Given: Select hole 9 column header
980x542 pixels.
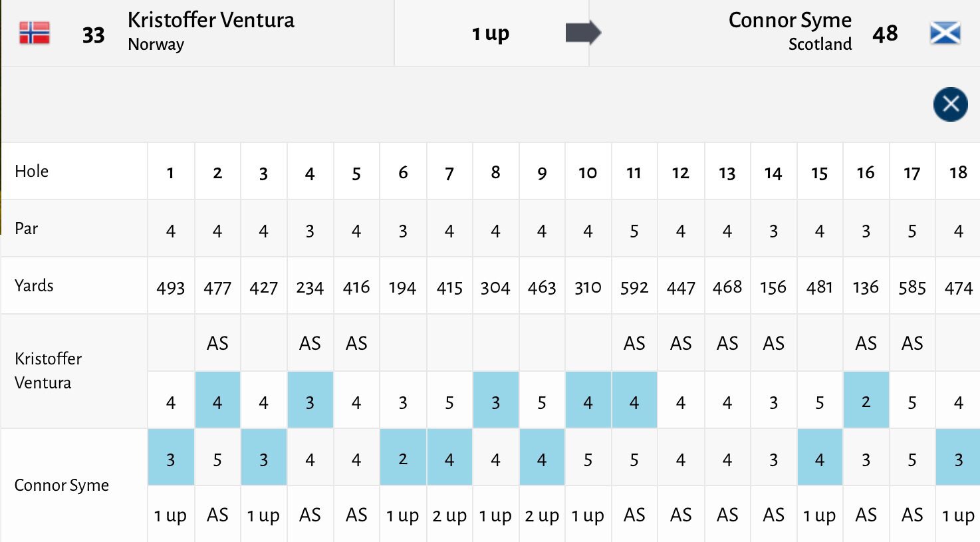Looking at the screenshot, I should 542,173.
